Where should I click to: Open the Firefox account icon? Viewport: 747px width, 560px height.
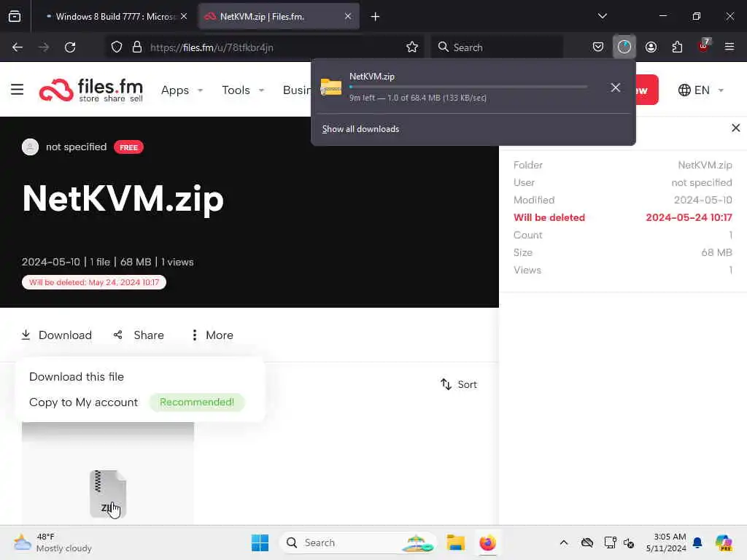tap(651, 47)
